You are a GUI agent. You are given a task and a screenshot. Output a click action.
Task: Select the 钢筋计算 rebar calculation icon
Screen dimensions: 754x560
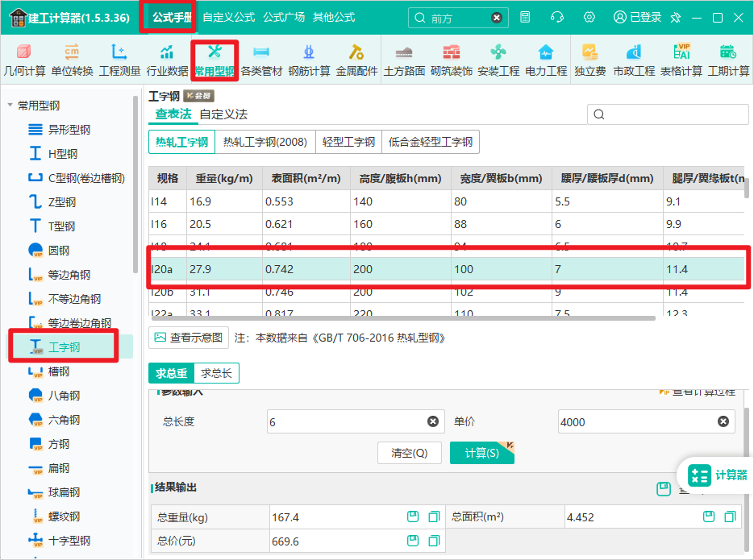click(x=309, y=60)
